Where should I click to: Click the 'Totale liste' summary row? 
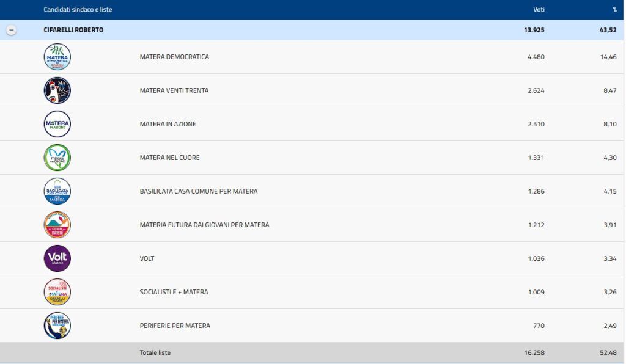[x=155, y=353]
